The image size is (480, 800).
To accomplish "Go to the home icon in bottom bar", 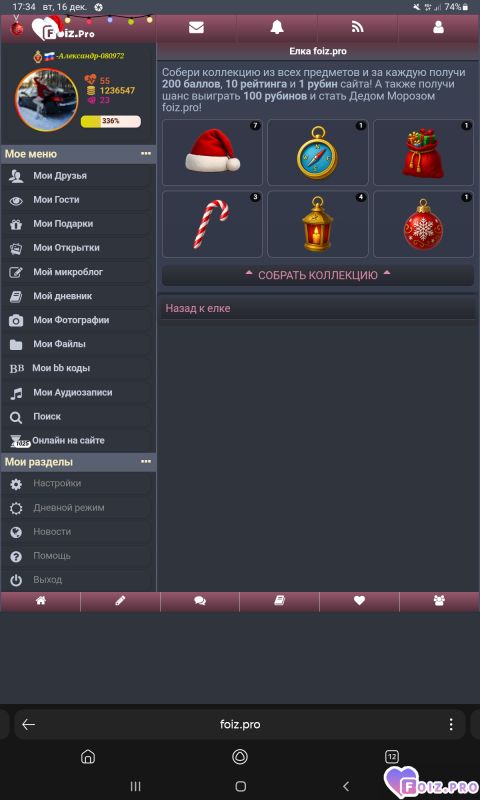I will pos(40,601).
